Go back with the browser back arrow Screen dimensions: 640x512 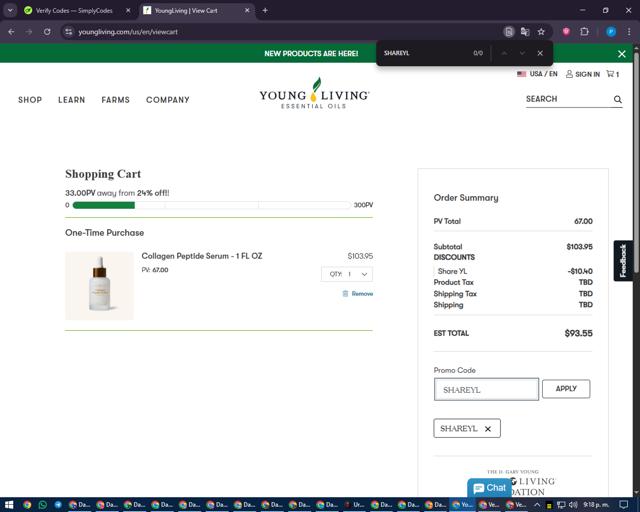11,32
